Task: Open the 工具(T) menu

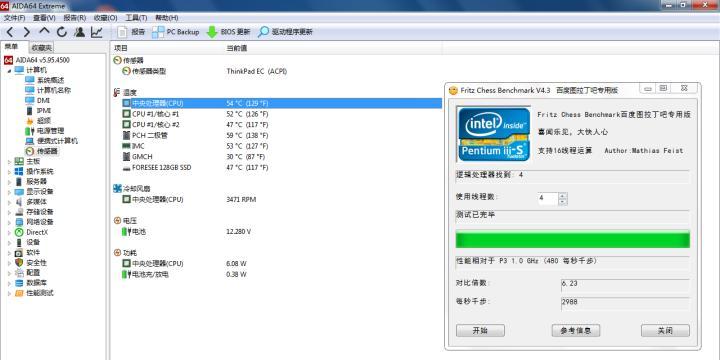Action: (136, 17)
